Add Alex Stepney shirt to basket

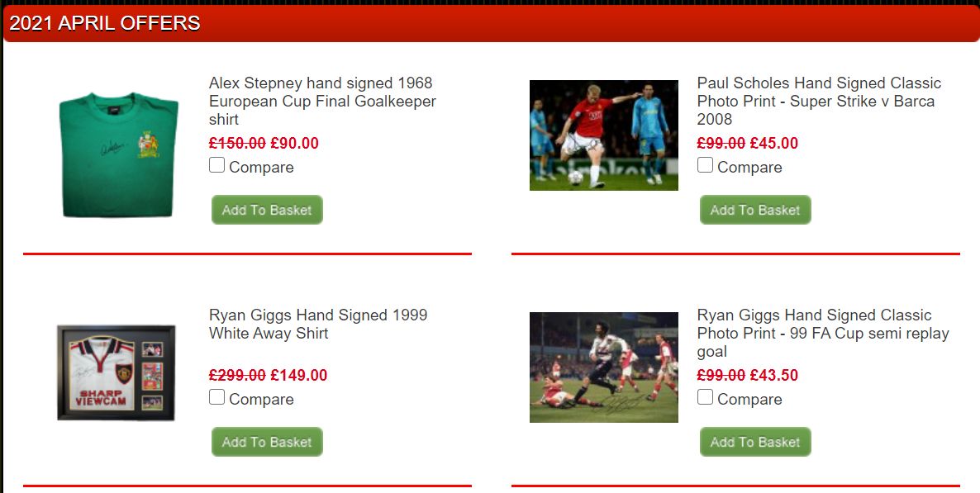click(267, 210)
